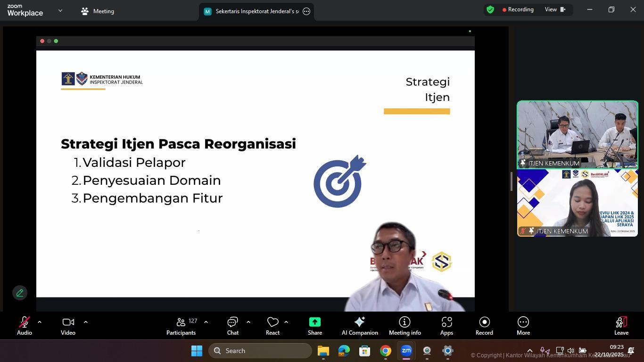Toggle the camera with Video button
The width and height of the screenshot is (644, 362).
click(68, 326)
